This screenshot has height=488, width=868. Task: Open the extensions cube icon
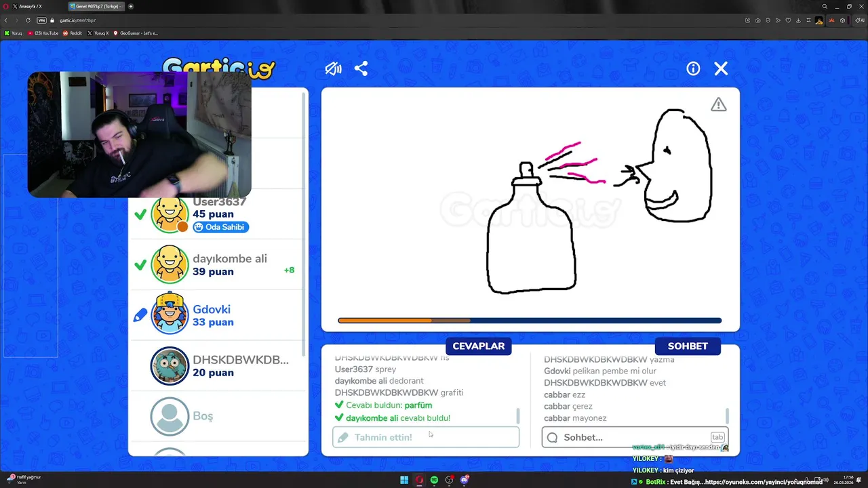pyautogui.click(x=843, y=20)
